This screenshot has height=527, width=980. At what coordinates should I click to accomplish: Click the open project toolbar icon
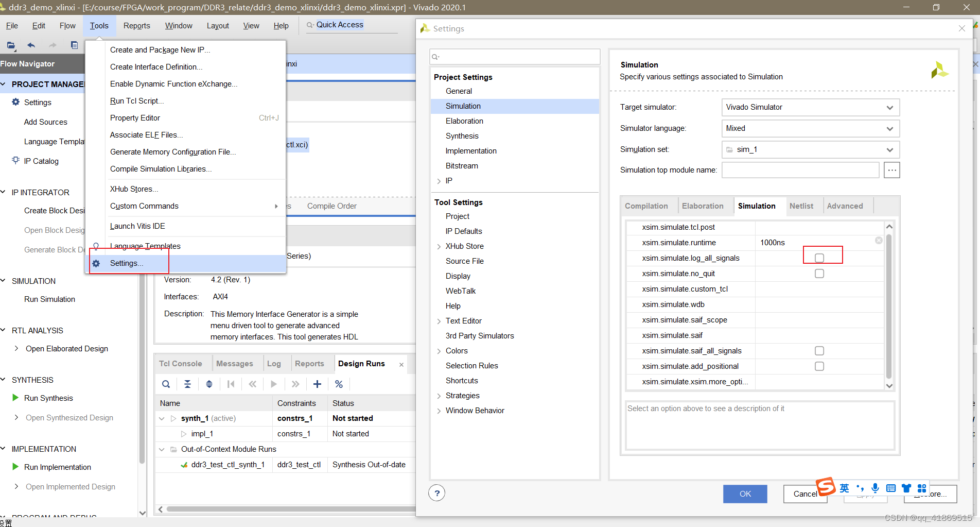coord(11,45)
